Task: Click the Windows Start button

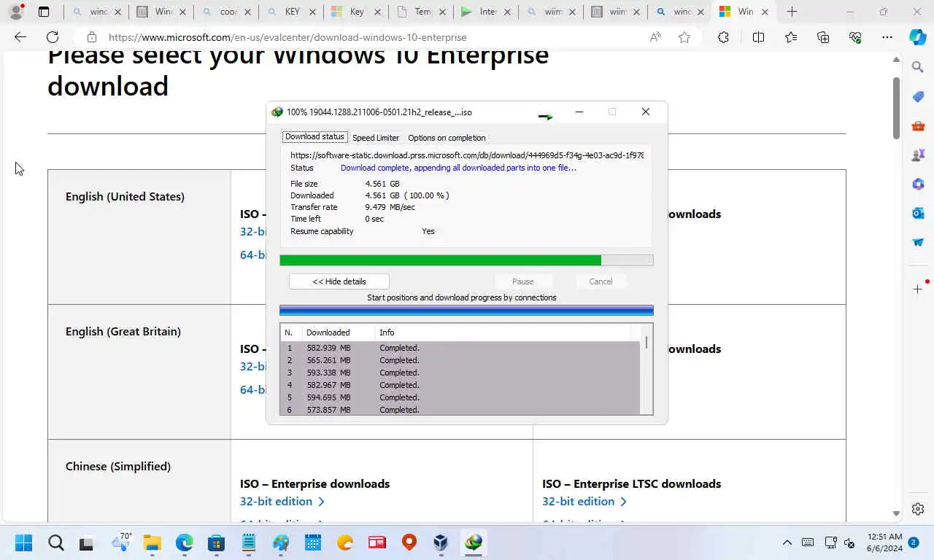Action: [23, 542]
